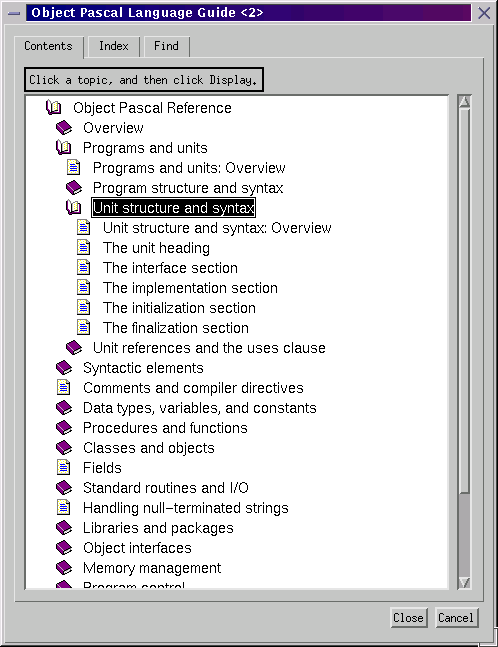498x647 pixels.
Task: Expand Program structure and syntax book
Action: (x=74, y=188)
